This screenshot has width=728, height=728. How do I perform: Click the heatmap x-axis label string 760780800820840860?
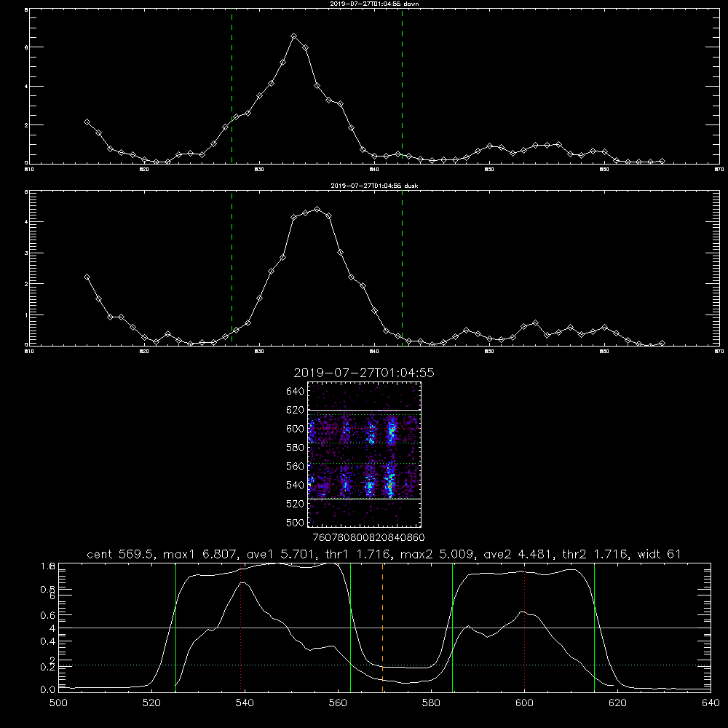click(x=368, y=538)
